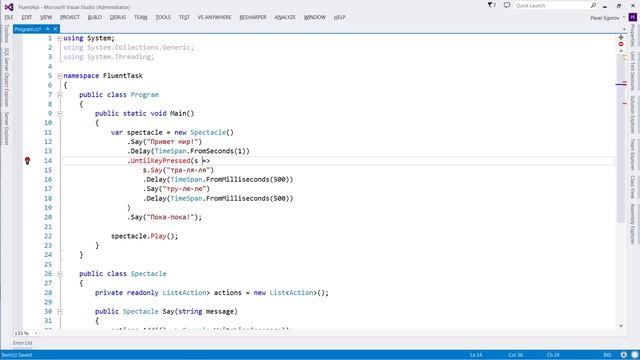Click the status bar circle icon next to INS
The height and width of the screenshot is (360, 640).
pyautogui.click(x=624, y=355)
